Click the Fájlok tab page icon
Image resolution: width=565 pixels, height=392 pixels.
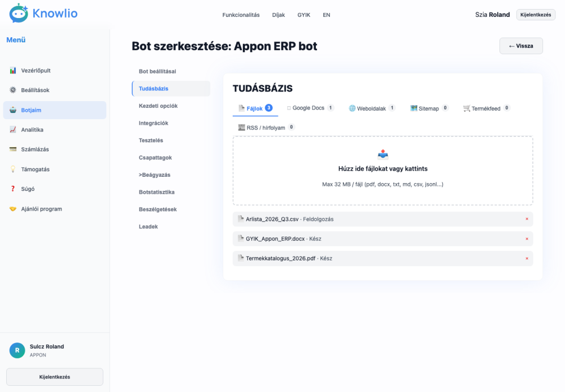[x=242, y=108]
